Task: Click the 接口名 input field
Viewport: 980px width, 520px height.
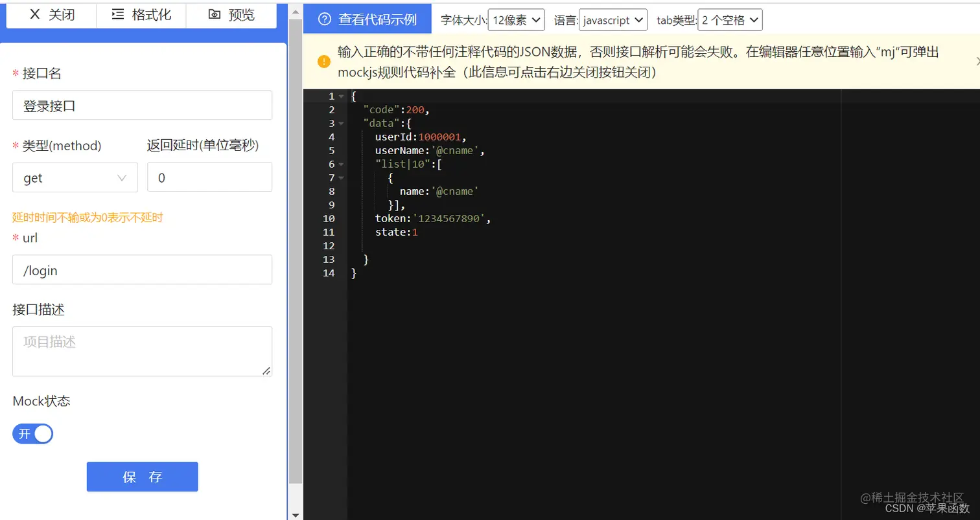Action: (x=142, y=106)
